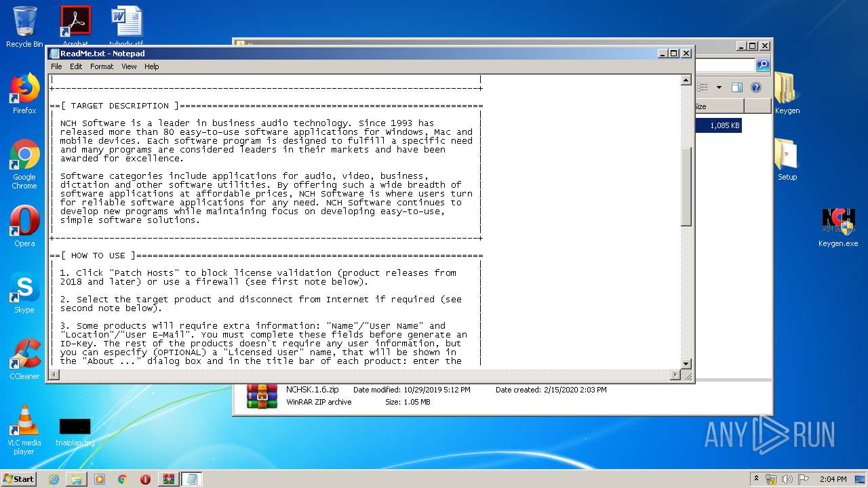
Task: Select the Setup folder on desktop
Action: coord(787,160)
